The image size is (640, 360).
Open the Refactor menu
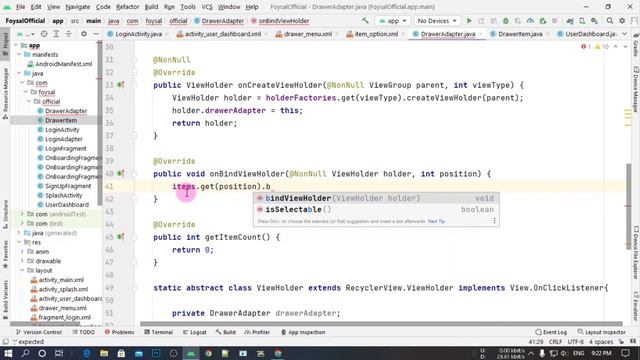click(127, 7)
